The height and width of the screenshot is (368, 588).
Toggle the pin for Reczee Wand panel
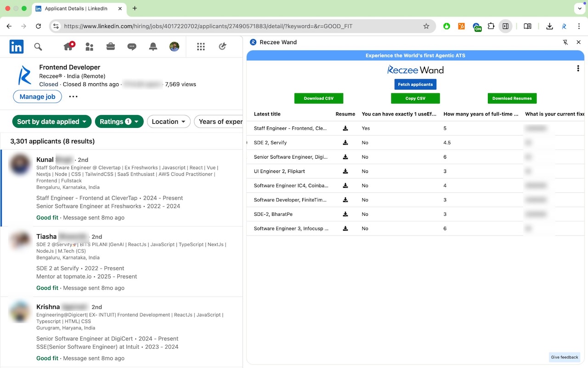pos(565,42)
